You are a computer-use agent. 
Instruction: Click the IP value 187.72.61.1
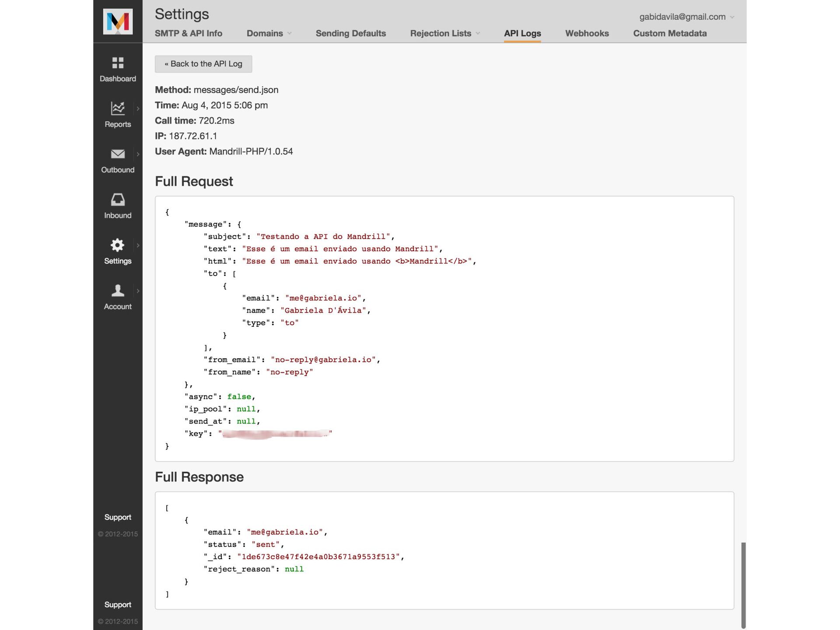pyautogui.click(x=193, y=136)
